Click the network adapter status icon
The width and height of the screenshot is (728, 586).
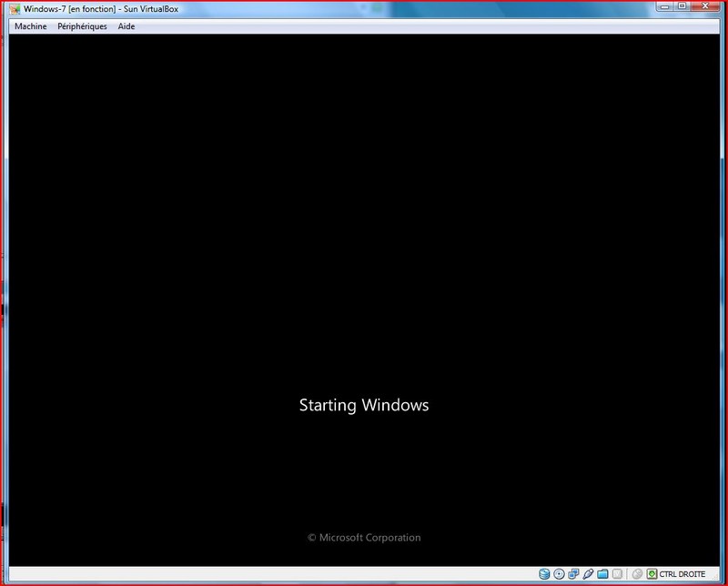pos(573,574)
